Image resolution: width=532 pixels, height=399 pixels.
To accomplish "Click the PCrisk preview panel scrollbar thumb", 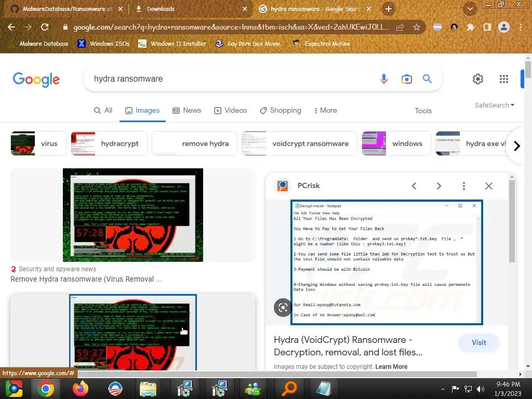I will 512,221.
